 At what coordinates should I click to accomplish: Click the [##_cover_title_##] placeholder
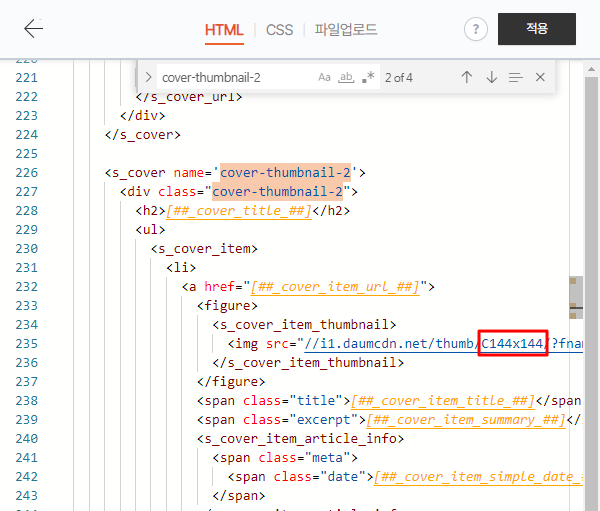point(239,211)
